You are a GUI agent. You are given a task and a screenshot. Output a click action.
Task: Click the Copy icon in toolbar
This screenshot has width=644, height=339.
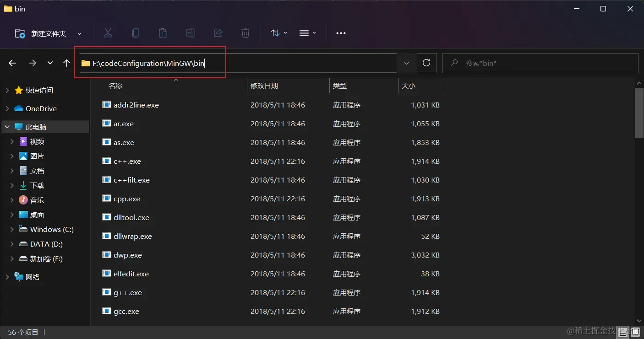136,33
